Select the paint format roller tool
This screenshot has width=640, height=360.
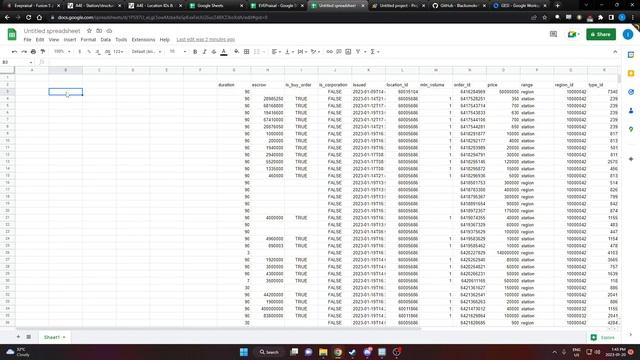pyautogui.click(x=43, y=52)
